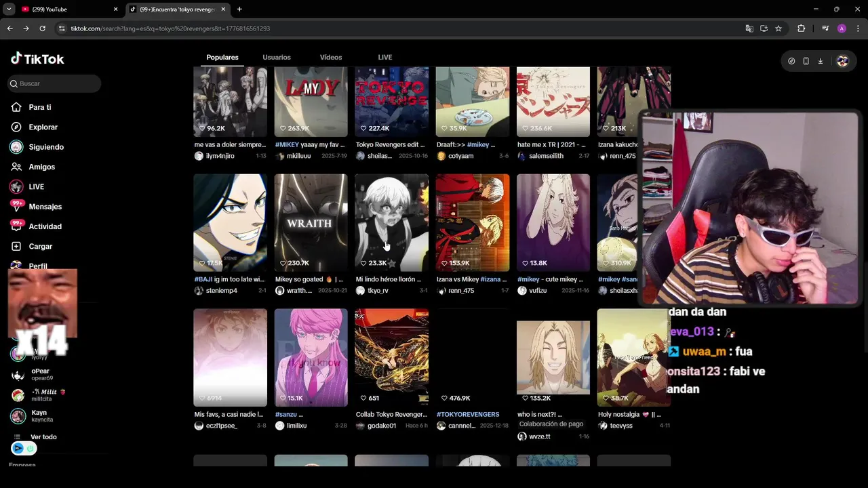This screenshot has width=868, height=488.
Task: Open the browser translate page icon
Action: (749, 28)
